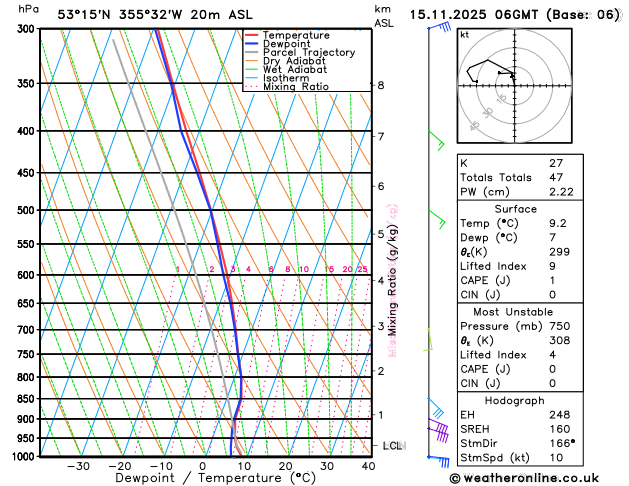Click the Most Unstable theta-e value 308
The height and width of the screenshot is (486, 629).
pyautogui.click(x=560, y=340)
